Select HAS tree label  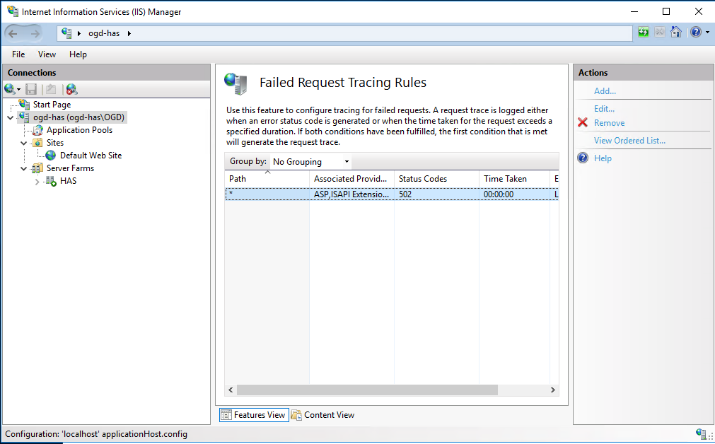pos(68,181)
